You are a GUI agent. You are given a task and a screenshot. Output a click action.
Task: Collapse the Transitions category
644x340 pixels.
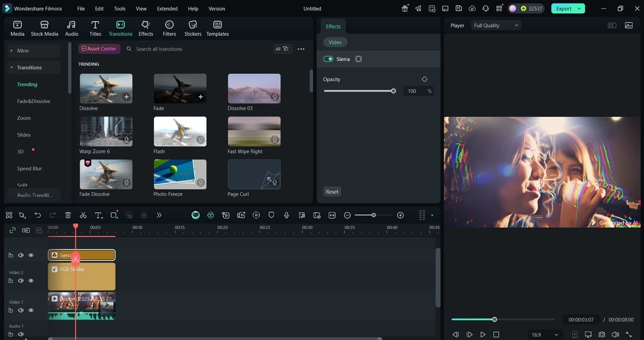(x=11, y=67)
